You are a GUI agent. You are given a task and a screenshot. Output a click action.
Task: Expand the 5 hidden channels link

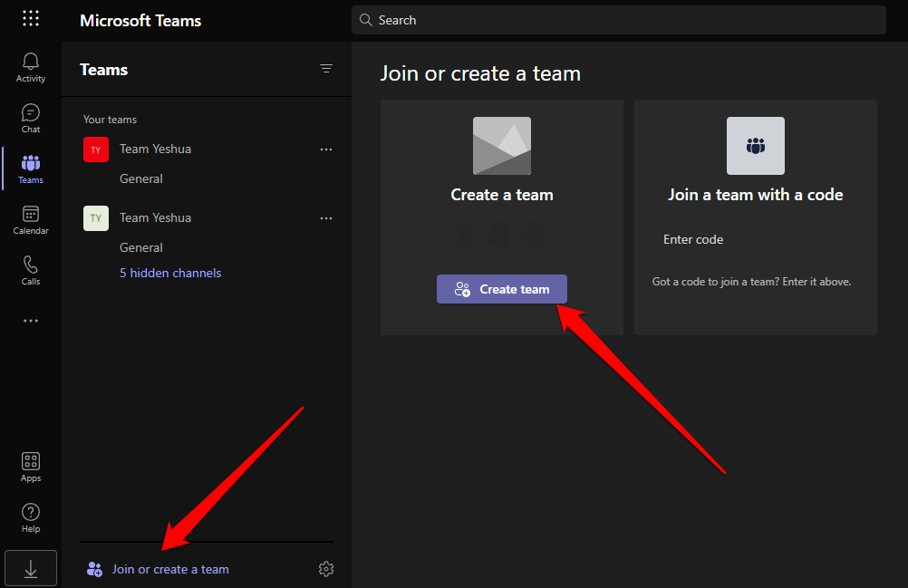[x=170, y=274]
